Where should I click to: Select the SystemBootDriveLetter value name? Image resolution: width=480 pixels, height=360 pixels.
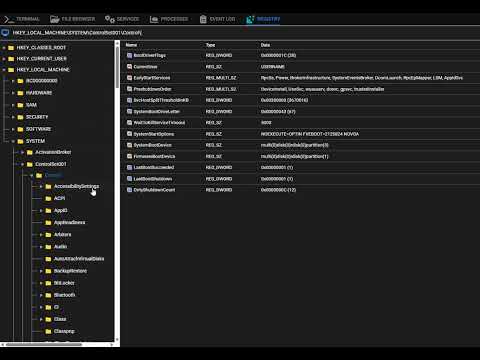tap(157, 112)
